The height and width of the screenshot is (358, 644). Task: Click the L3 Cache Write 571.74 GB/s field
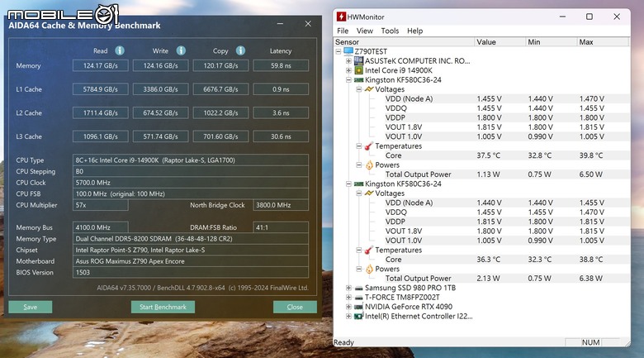[161, 136]
